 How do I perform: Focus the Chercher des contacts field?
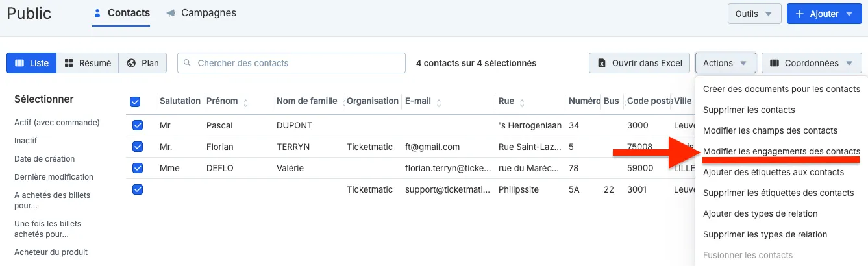click(291, 63)
